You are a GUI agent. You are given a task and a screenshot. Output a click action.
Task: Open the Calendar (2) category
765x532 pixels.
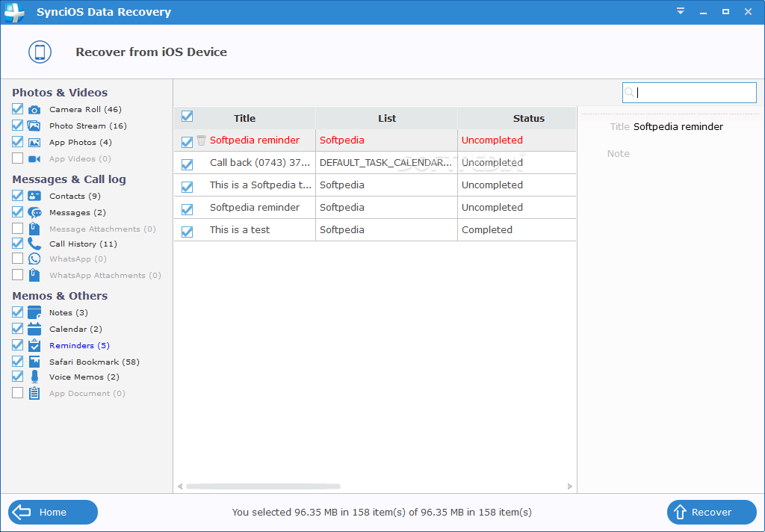coord(75,329)
